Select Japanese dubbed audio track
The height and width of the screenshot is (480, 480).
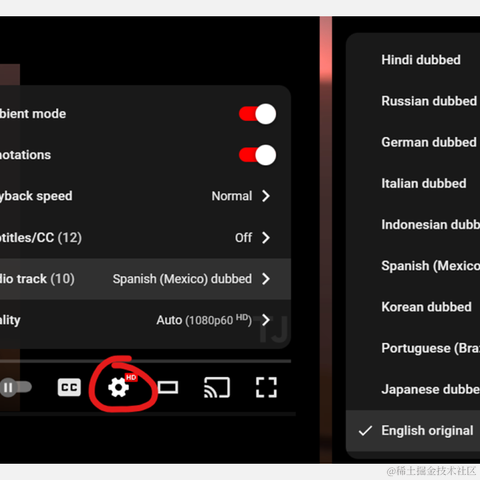(413, 389)
